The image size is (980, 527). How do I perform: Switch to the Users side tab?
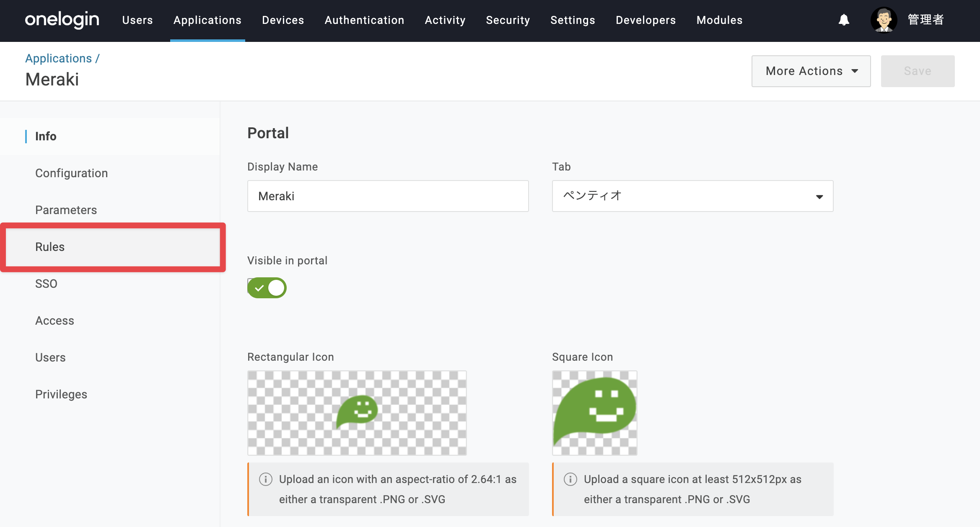click(x=110, y=357)
